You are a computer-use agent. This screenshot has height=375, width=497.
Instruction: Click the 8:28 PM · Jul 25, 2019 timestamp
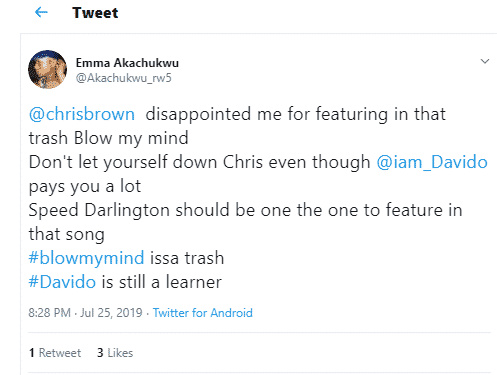point(85,313)
